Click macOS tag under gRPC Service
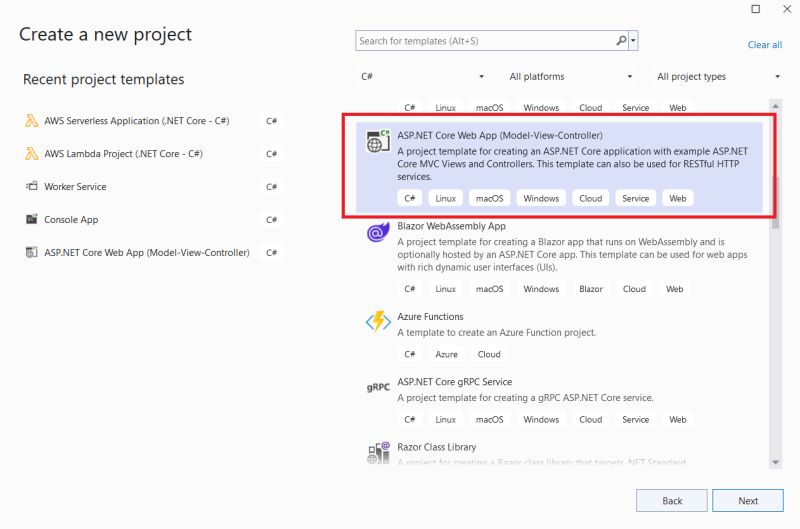This screenshot has height=529, width=800. pos(489,419)
